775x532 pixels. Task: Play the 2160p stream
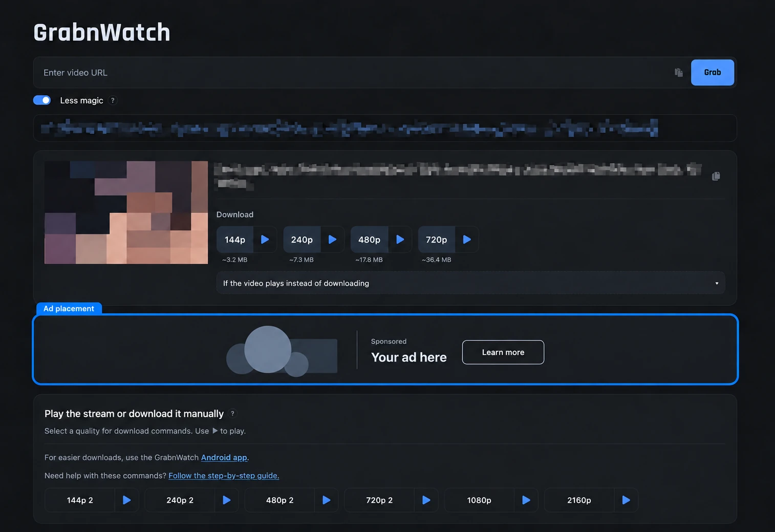(626, 500)
